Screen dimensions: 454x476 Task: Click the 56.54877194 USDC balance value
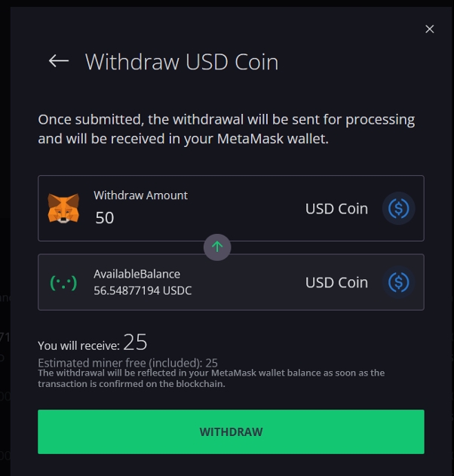[x=143, y=290]
